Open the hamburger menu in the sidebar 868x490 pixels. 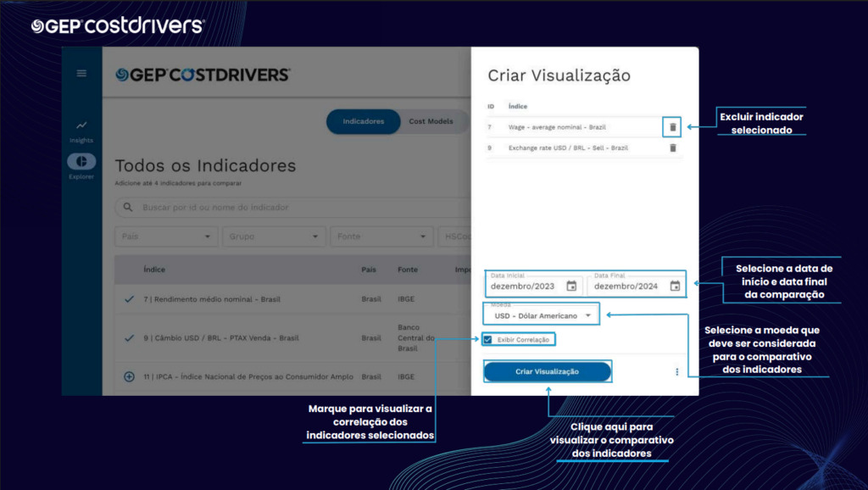[x=81, y=73]
